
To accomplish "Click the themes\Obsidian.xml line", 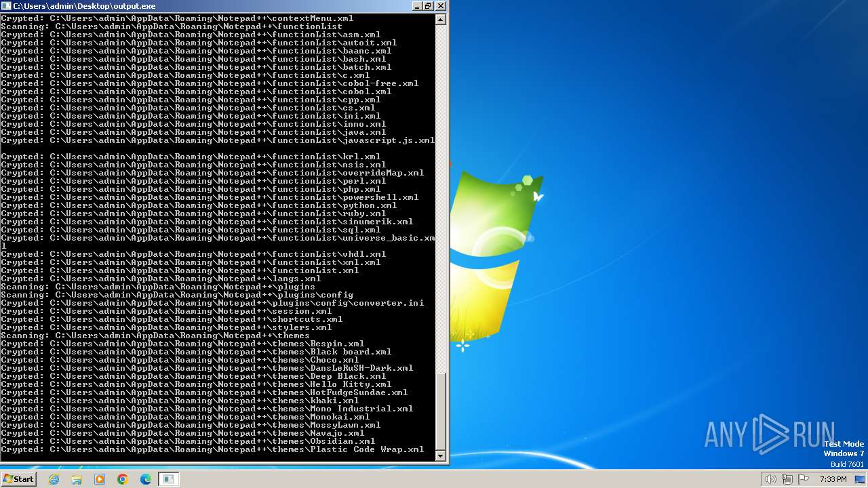I will tap(188, 441).
